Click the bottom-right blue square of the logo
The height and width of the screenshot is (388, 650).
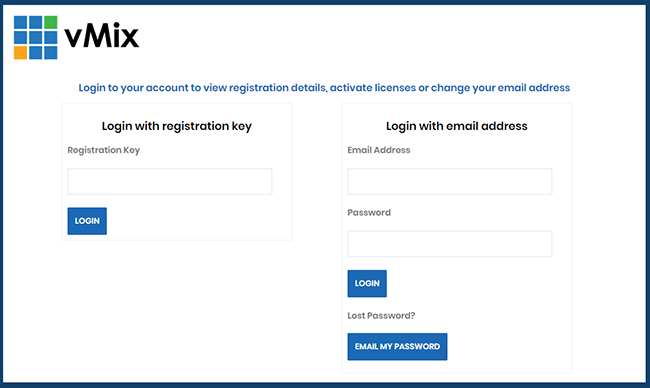[x=51, y=53]
